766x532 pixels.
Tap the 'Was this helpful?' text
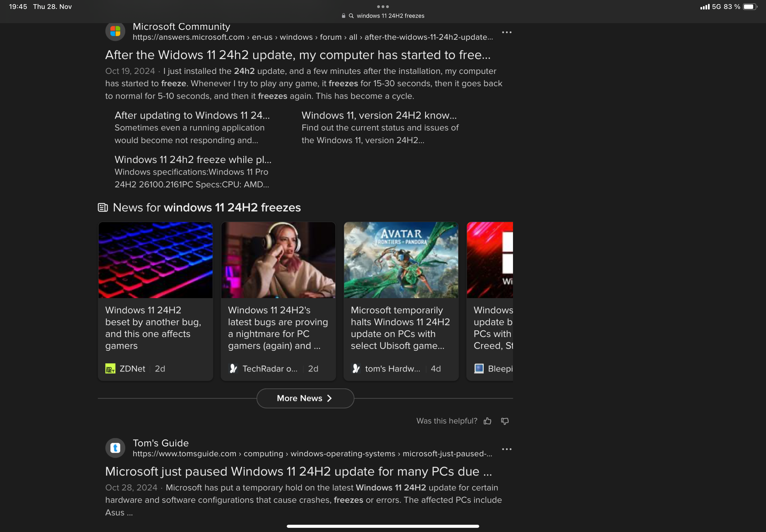(447, 421)
